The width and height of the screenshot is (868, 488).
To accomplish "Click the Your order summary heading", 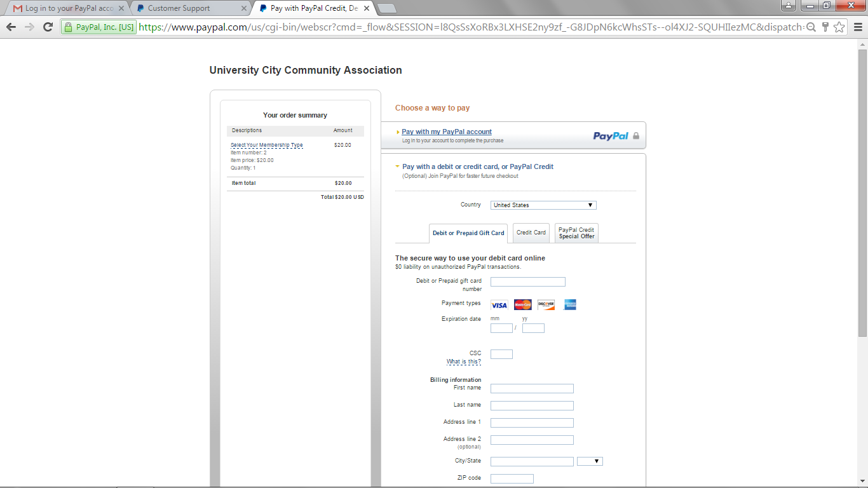I will 295,116.
